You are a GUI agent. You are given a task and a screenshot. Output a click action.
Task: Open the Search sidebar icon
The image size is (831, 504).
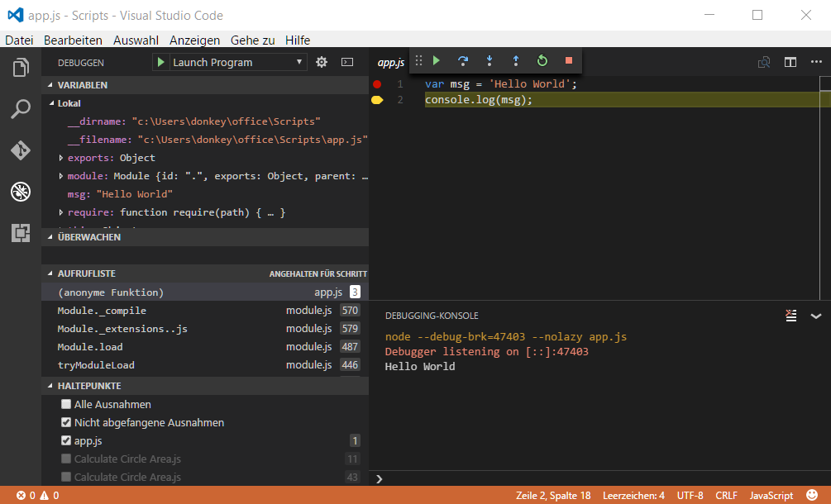tap(21, 107)
